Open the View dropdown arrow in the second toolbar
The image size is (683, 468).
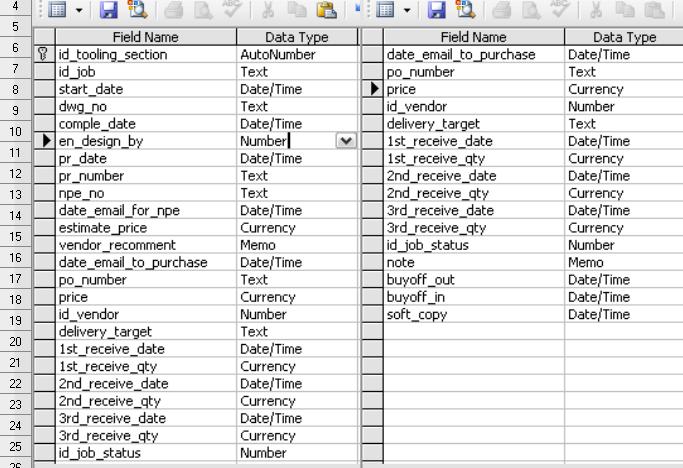407,10
